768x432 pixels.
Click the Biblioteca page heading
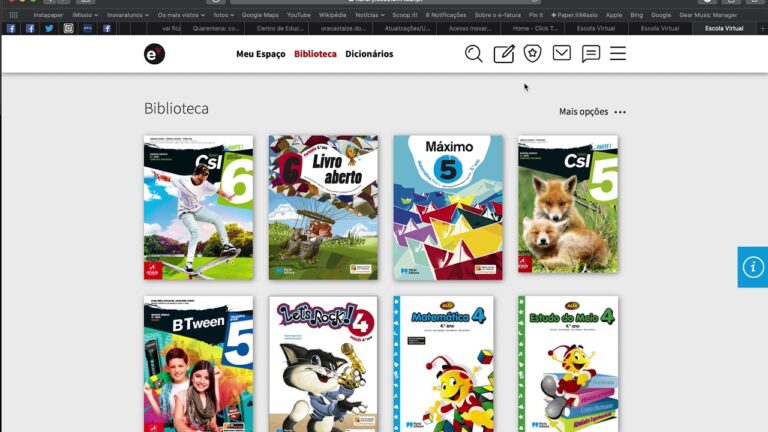click(176, 108)
